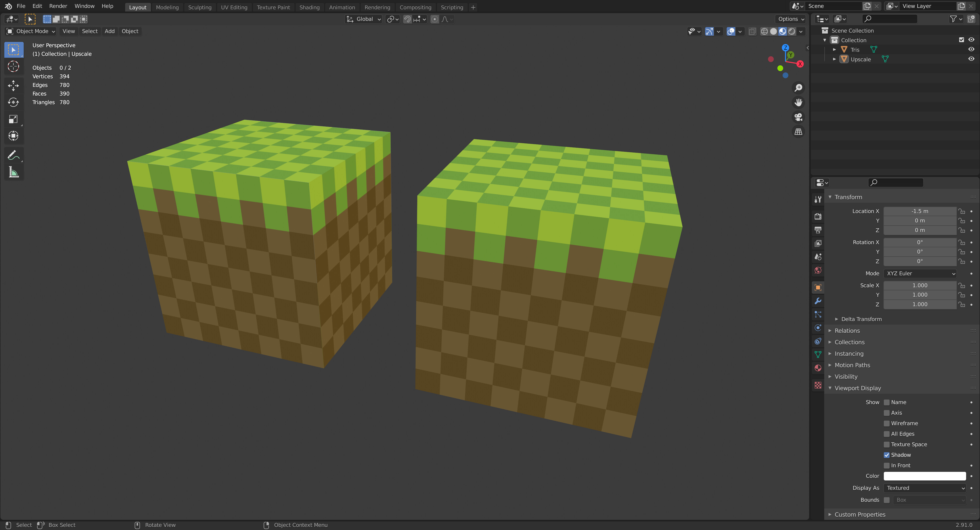The image size is (980, 530).
Task: Select the Measure ruler tool
Action: [14, 172]
